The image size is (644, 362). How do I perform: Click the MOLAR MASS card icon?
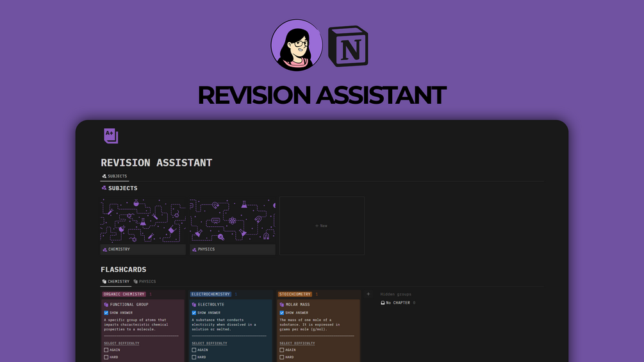tap(282, 304)
